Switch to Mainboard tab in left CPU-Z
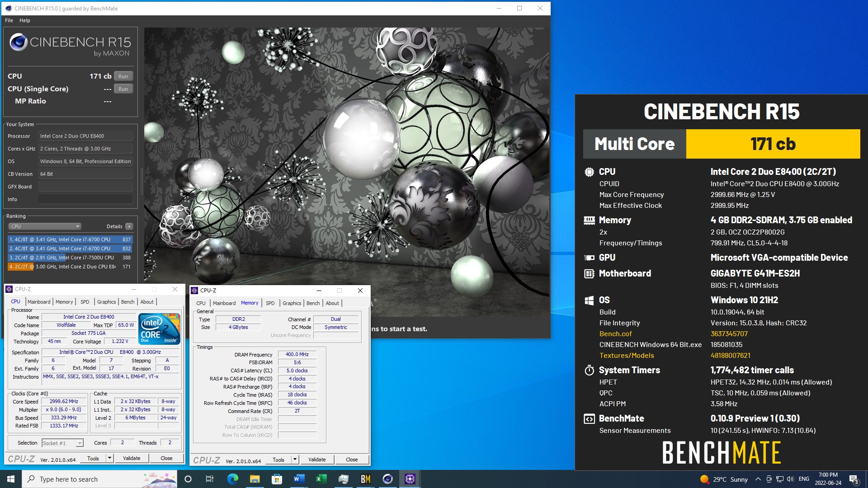The height and width of the screenshot is (488, 868). point(39,302)
